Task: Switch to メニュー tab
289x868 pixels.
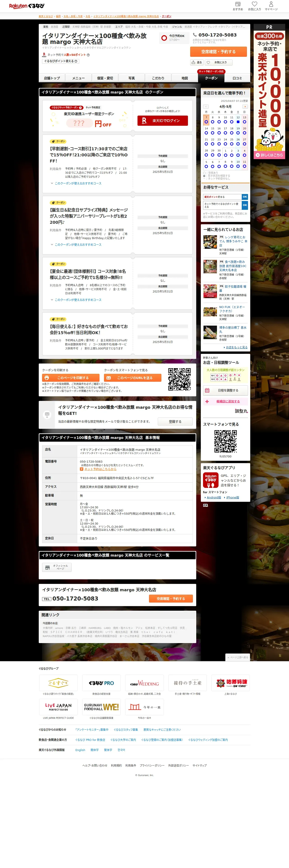Action: pos(78,78)
